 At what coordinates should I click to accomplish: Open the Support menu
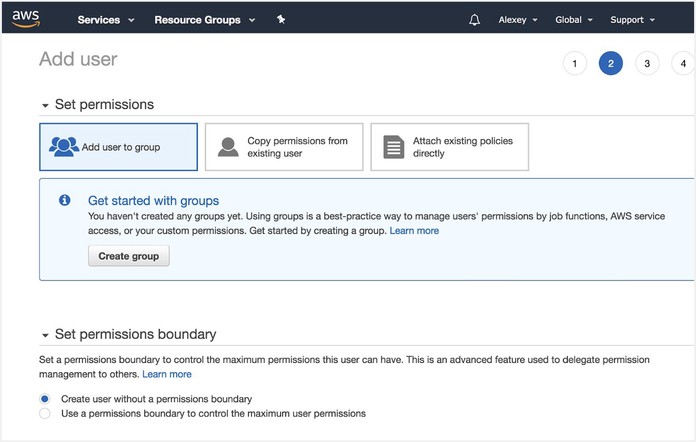(x=632, y=20)
